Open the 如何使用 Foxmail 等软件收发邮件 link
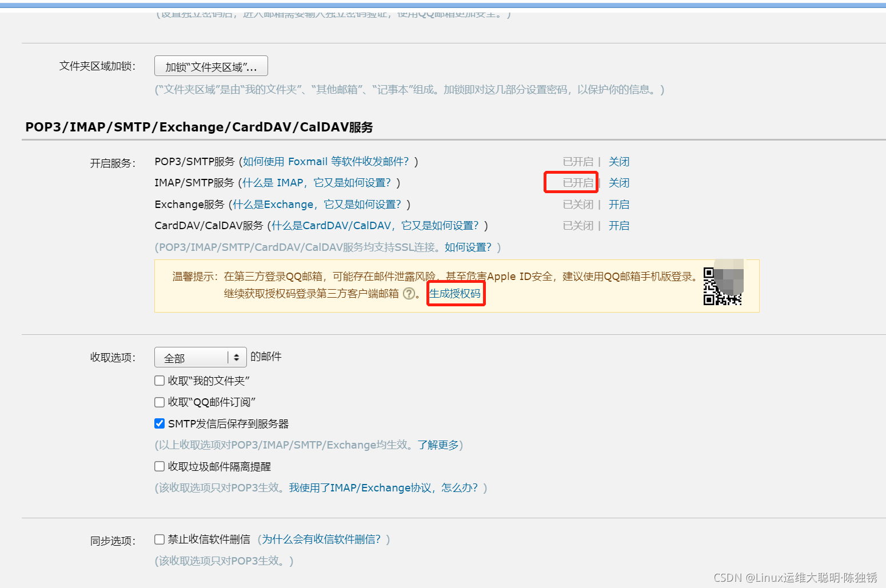This screenshot has width=886, height=588. [326, 162]
